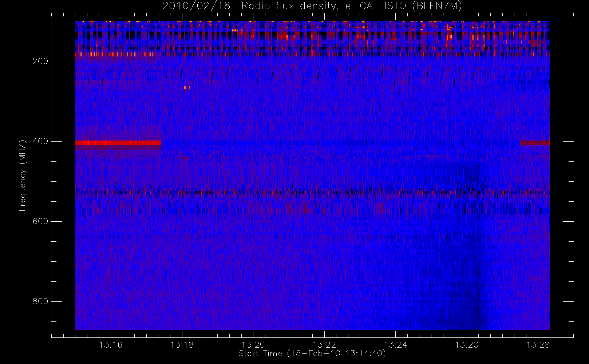Screen dimensions: 589x364
Task: Click the 800 frequency tick label
Action: coord(40,301)
